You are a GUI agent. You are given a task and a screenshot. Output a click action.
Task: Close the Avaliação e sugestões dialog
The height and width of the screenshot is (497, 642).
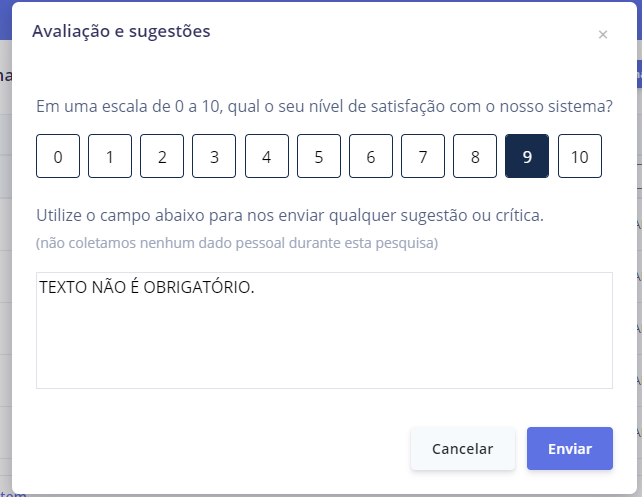click(x=602, y=35)
